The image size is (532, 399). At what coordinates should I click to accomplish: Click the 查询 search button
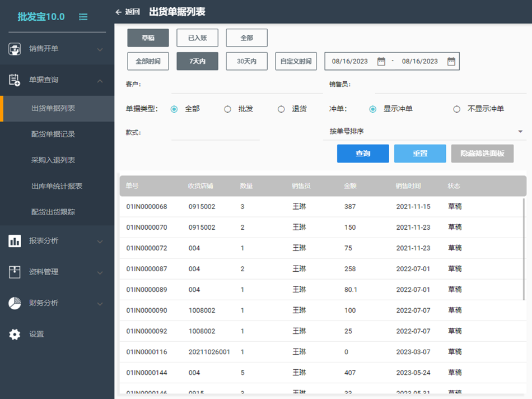tap(363, 154)
